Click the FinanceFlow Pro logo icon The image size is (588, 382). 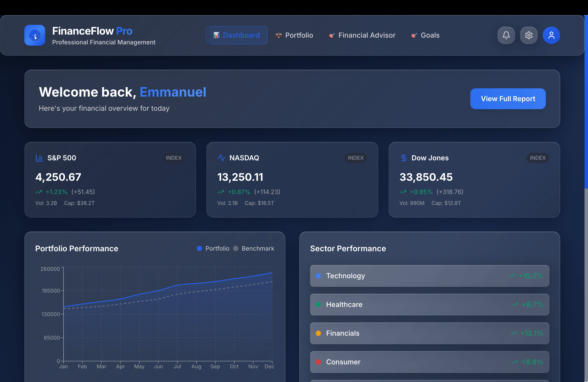pyautogui.click(x=35, y=35)
